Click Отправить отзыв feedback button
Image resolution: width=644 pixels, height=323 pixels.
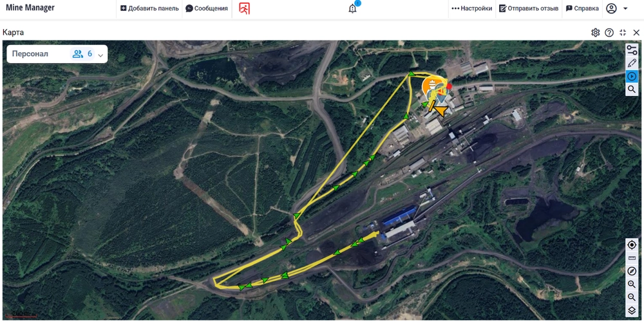(x=529, y=8)
